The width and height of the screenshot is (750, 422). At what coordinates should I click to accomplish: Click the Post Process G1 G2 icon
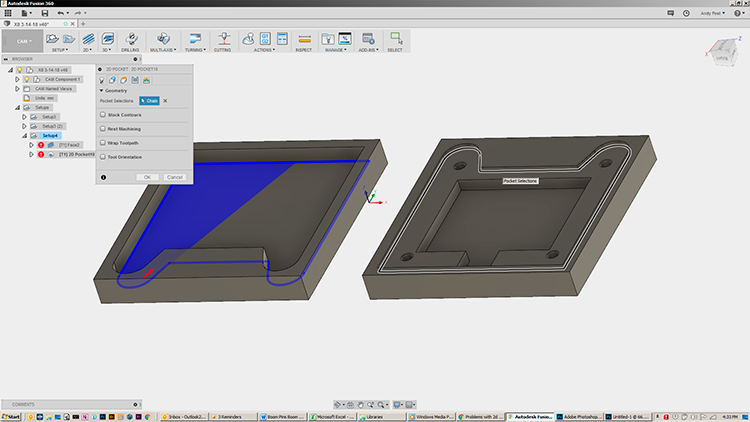click(x=265, y=39)
